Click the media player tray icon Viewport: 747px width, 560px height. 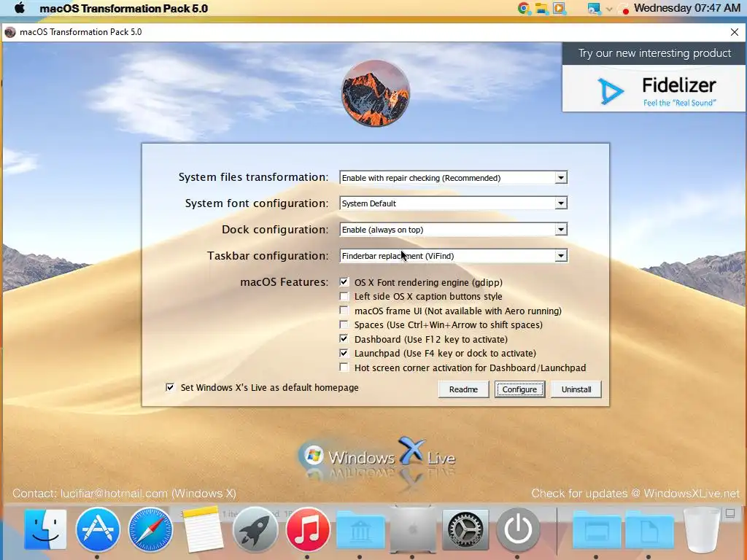click(x=560, y=8)
